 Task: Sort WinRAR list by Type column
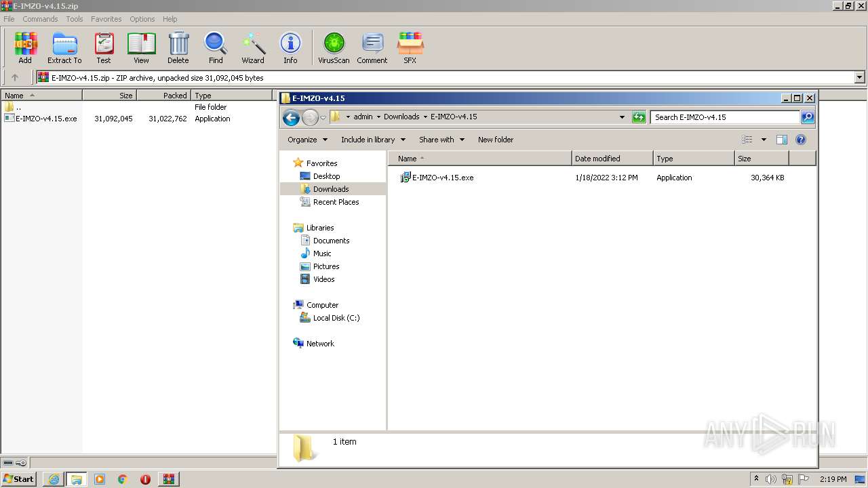coord(232,96)
